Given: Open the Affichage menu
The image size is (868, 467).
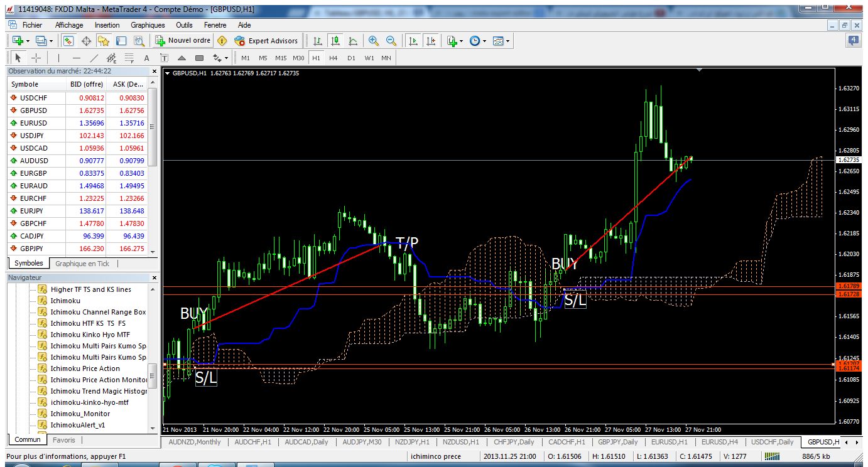Looking at the screenshot, I should point(69,25).
